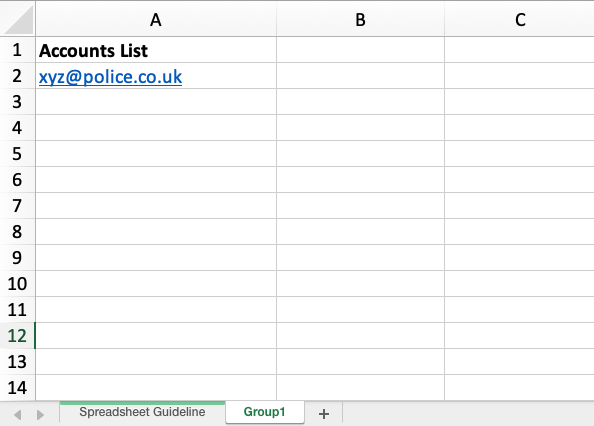Click cell C5
Viewport: 594px width, 426px height.
point(519,154)
